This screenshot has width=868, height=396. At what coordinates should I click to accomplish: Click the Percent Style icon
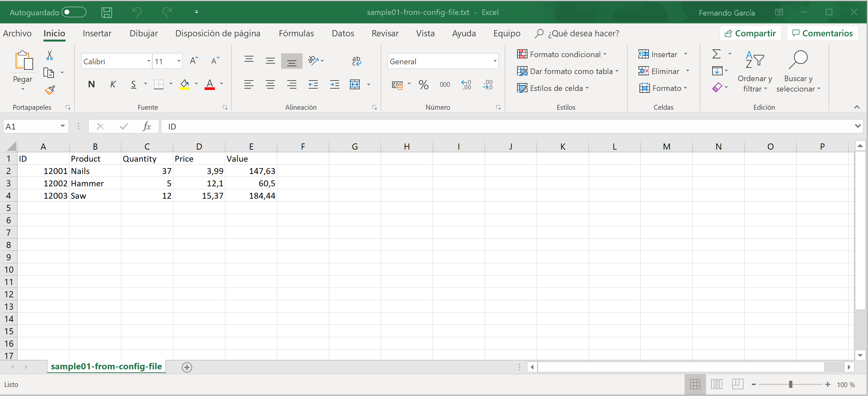point(423,85)
